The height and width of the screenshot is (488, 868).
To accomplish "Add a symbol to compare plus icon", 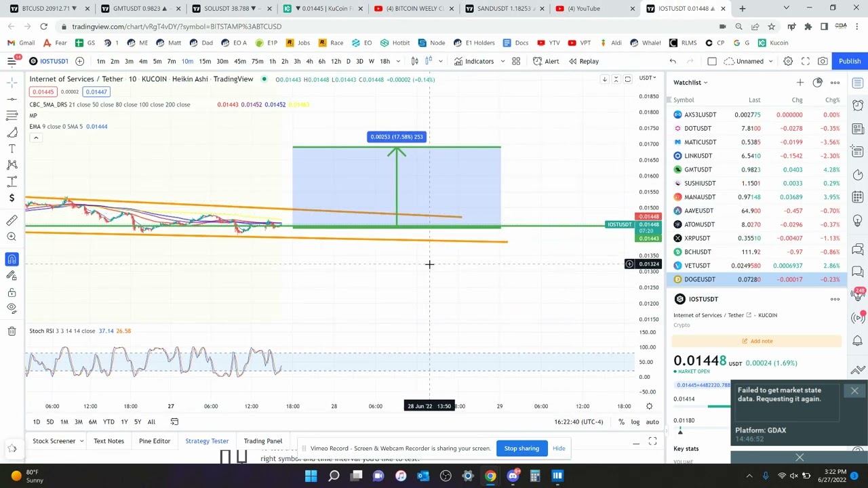I will point(79,61).
